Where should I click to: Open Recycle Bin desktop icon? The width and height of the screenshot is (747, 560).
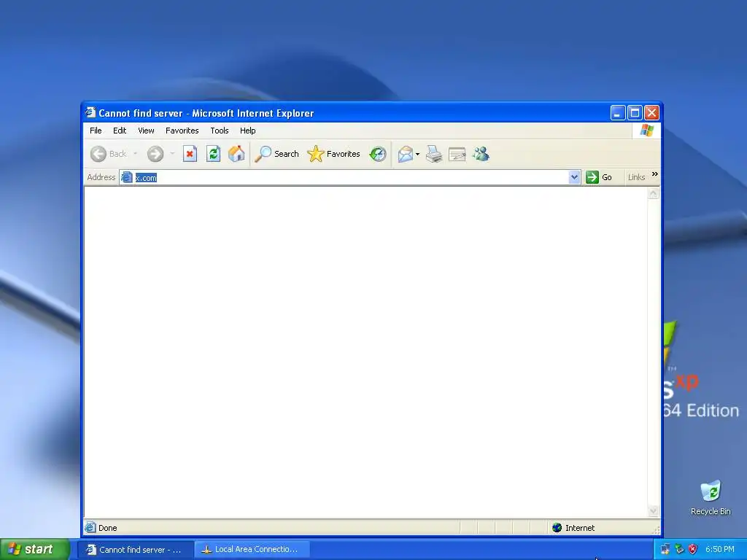pos(711,498)
